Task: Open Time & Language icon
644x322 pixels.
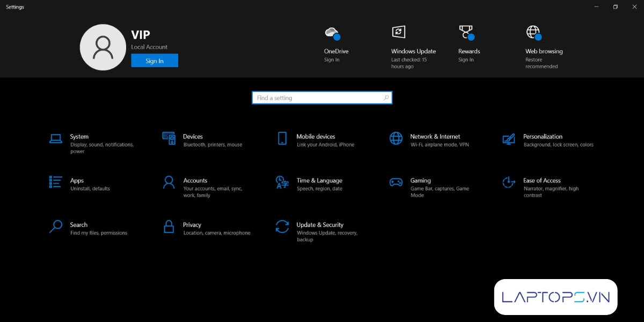Action: 282,182
